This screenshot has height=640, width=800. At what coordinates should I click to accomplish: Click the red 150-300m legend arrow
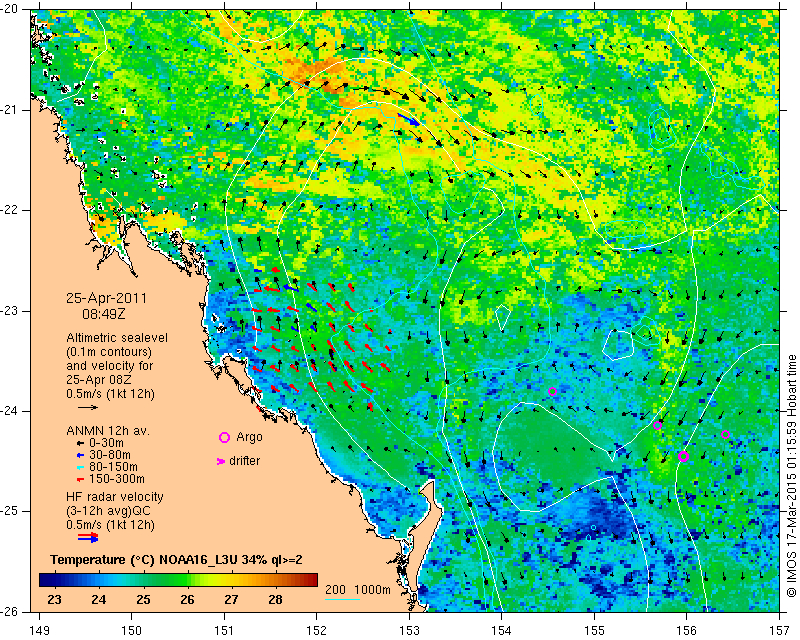[x=80, y=479]
